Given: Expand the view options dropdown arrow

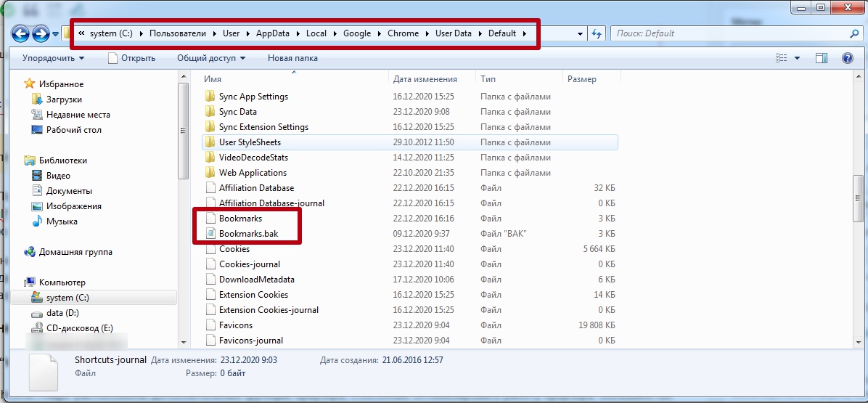Looking at the screenshot, I should point(797,58).
